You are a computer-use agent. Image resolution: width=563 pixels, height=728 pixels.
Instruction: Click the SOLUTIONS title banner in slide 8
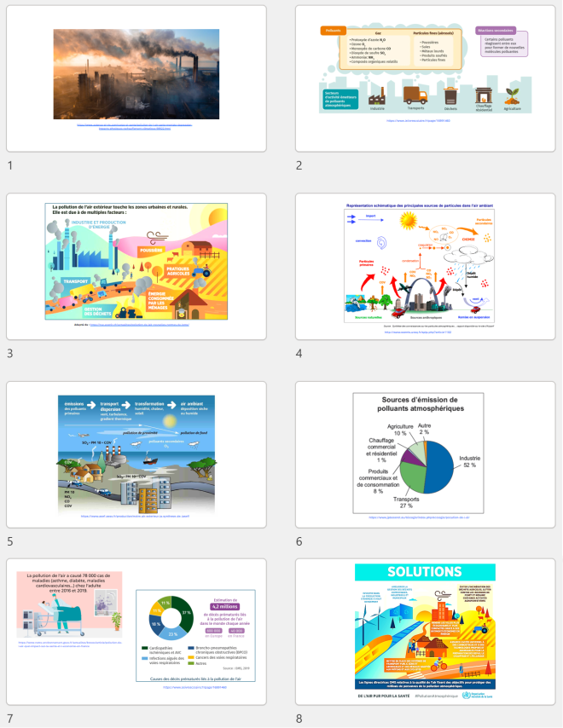point(424,571)
